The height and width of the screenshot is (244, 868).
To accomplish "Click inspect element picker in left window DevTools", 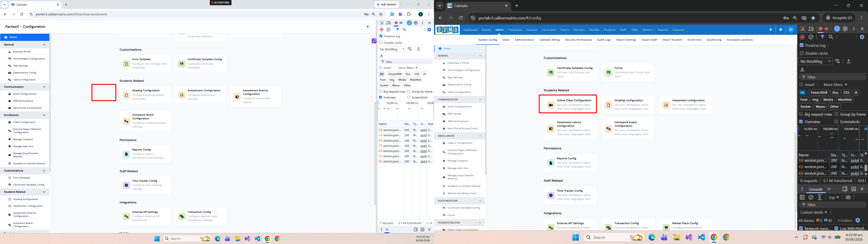I will pos(381,23).
